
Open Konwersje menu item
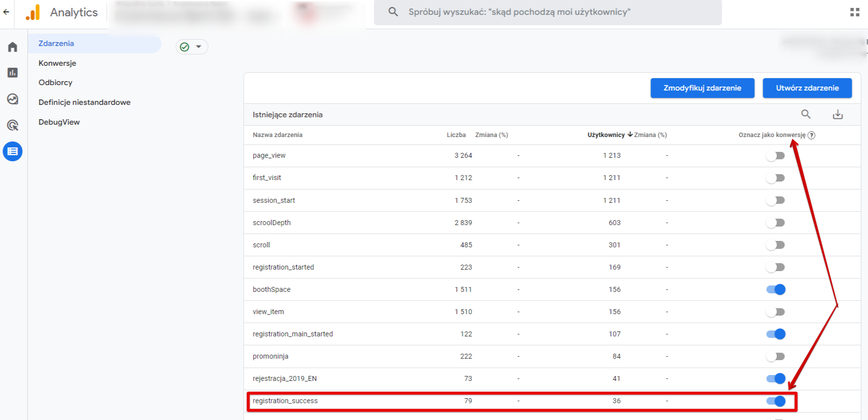(57, 63)
